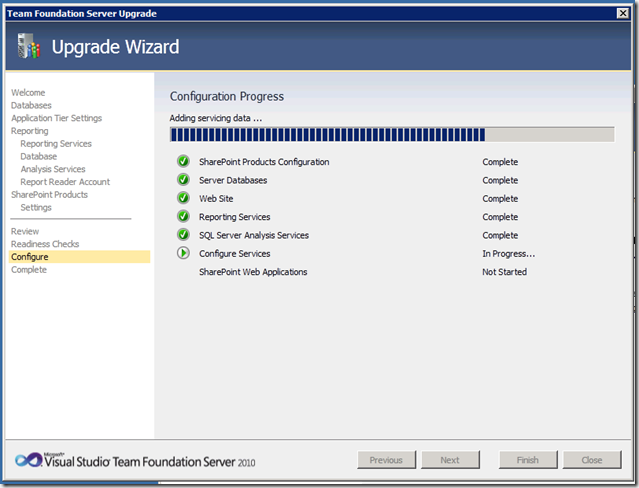Click the configuration progress bar
Screen dimensions: 639x488
pos(391,135)
